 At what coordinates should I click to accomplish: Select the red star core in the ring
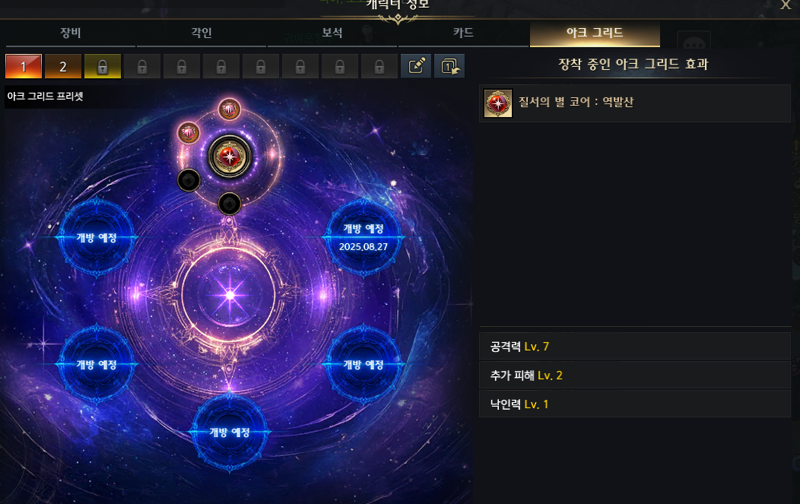(x=230, y=157)
